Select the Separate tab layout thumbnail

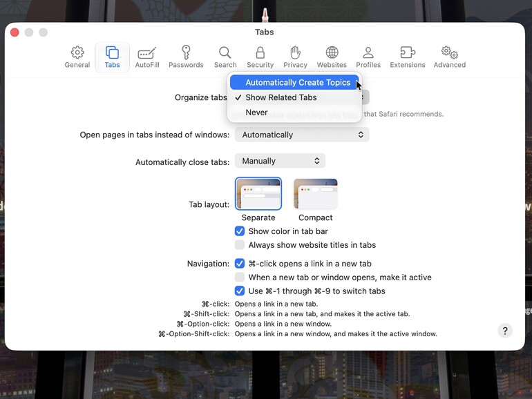coord(258,193)
